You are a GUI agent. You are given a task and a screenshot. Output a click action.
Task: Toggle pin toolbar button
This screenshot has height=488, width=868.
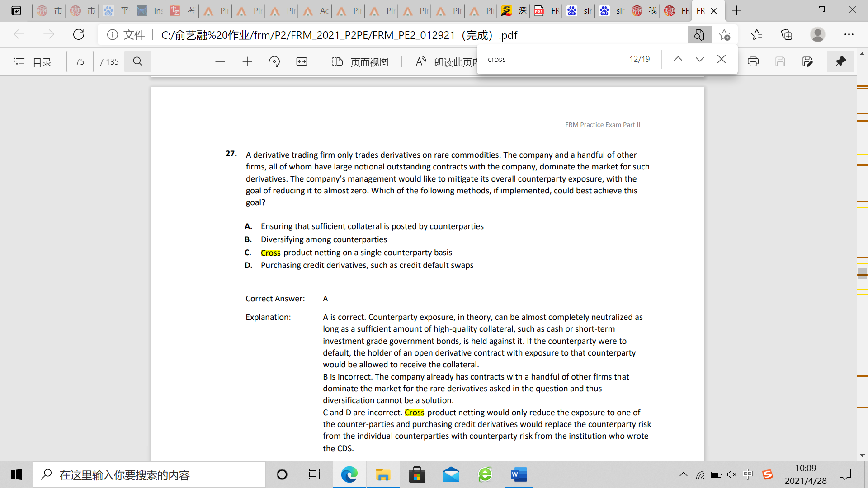point(840,61)
